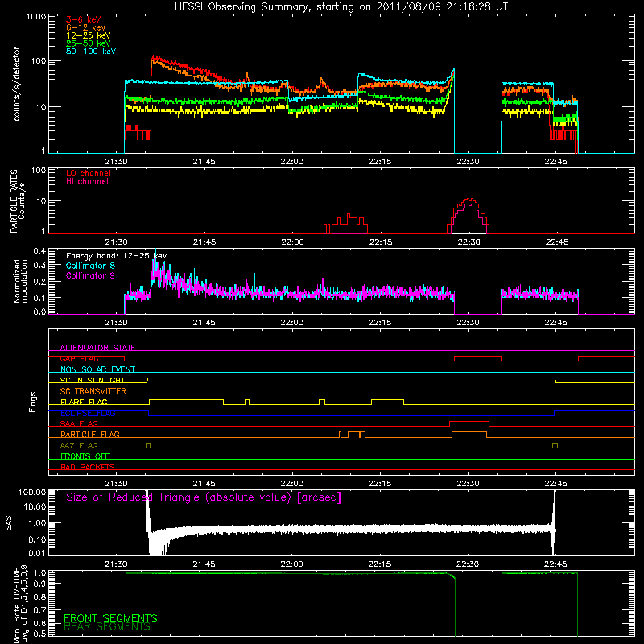644x644 pixels.
Task: Click the 22:15 label under count-rate panel
Action: click(380, 162)
